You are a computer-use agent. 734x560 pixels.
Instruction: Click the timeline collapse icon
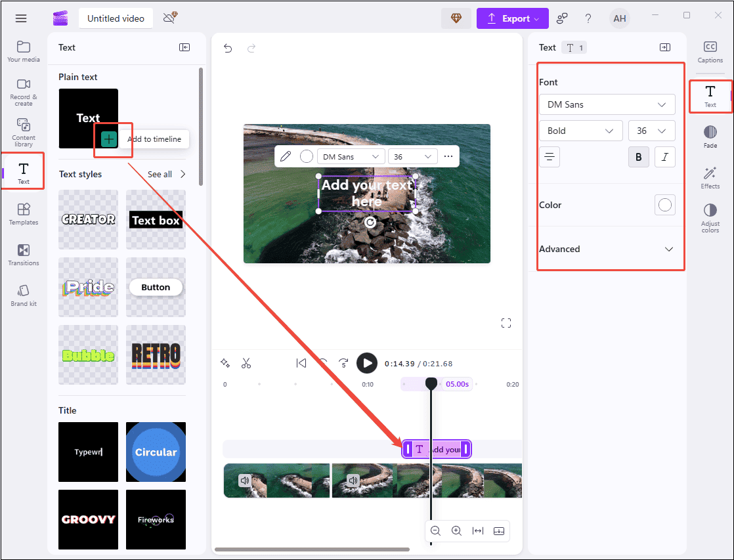[x=499, y=530]
